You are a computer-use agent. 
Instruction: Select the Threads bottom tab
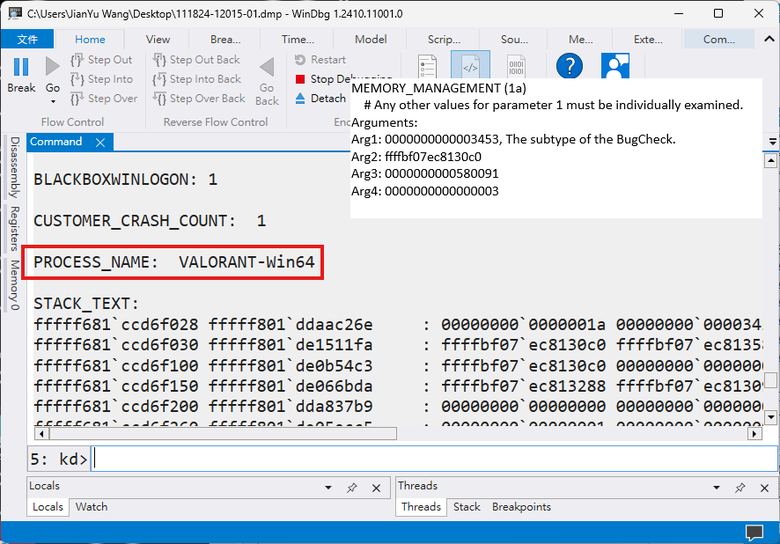421,507
